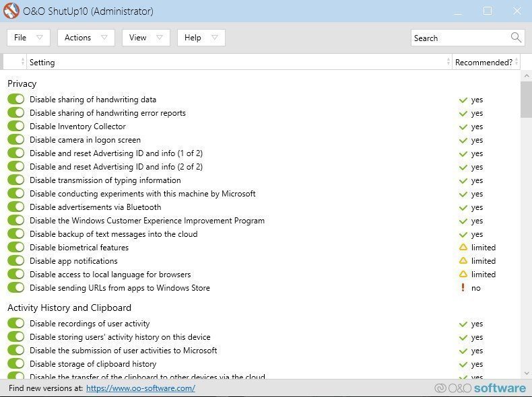This screenshot has width=532, height=397.
Task: Open the File dropdown menu
Action: (x=28, y=38)
